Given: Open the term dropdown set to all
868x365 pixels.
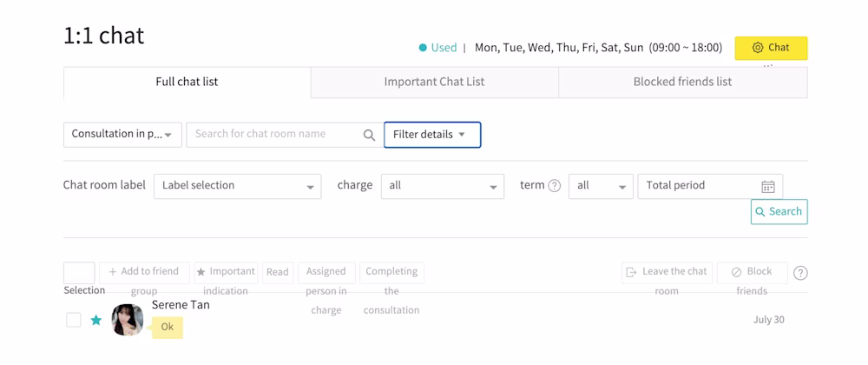Looking at the screenshot, I should [601, 186].
